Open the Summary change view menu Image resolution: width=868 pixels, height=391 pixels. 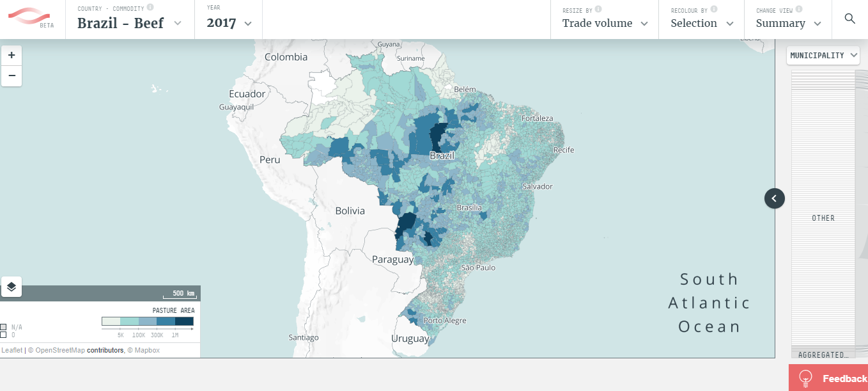click(788, 24)
